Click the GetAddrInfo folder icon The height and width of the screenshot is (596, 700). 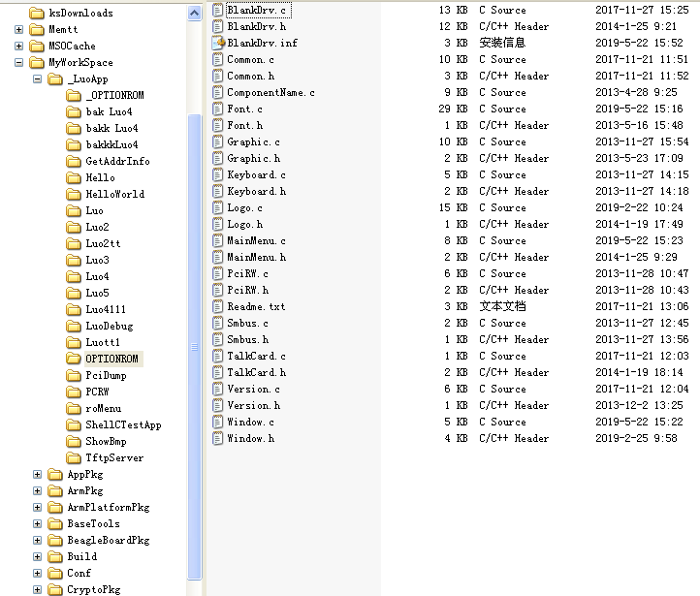74,161
